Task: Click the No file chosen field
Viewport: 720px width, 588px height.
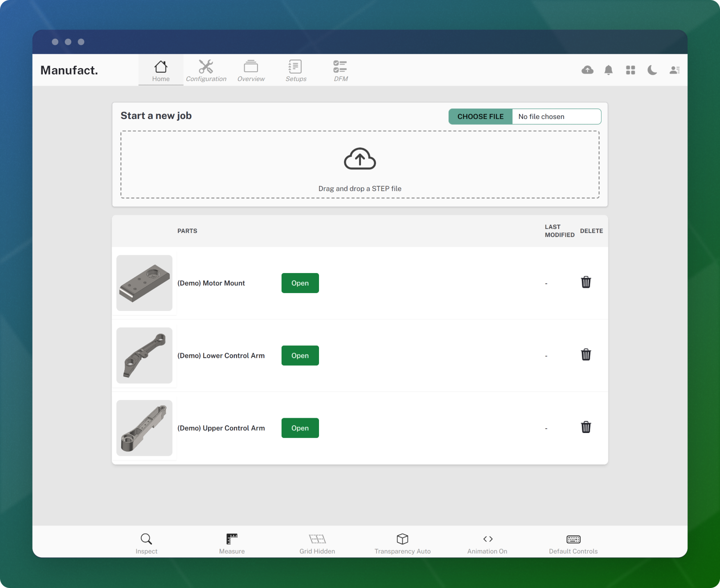Action: click(556, 117)
